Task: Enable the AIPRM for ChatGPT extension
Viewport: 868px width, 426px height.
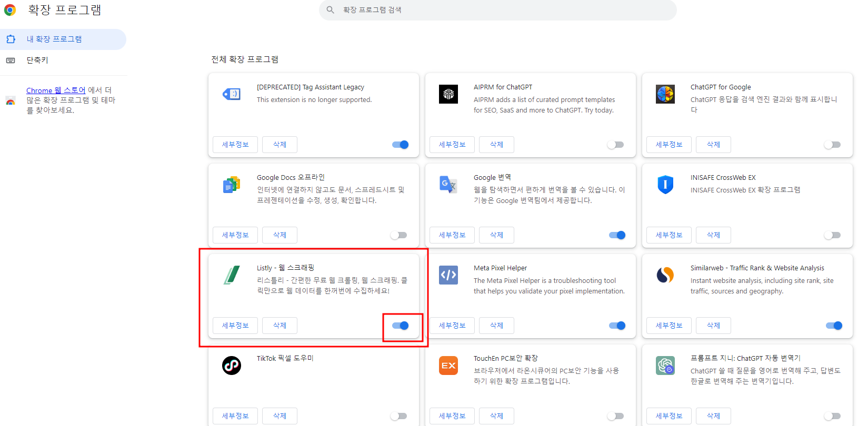Action: (615, 145)
